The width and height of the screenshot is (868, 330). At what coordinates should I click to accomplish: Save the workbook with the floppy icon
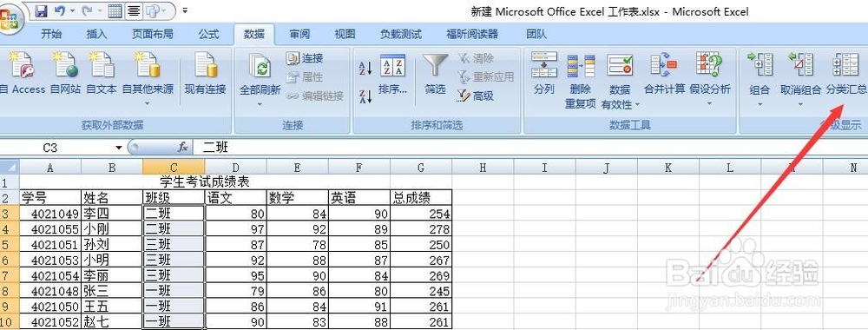pos(41,10)
